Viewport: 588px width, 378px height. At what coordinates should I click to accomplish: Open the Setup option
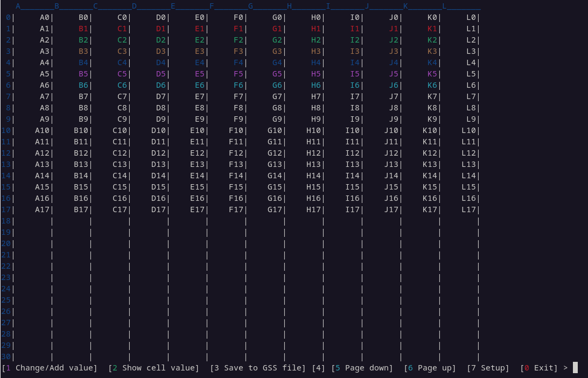pyautogui.click(x=488, y=368)
